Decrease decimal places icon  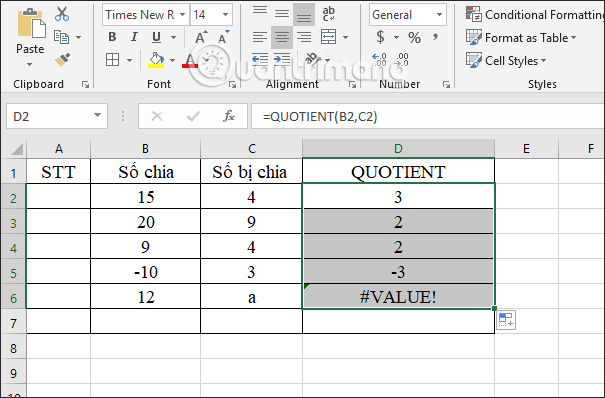[402, 60]
